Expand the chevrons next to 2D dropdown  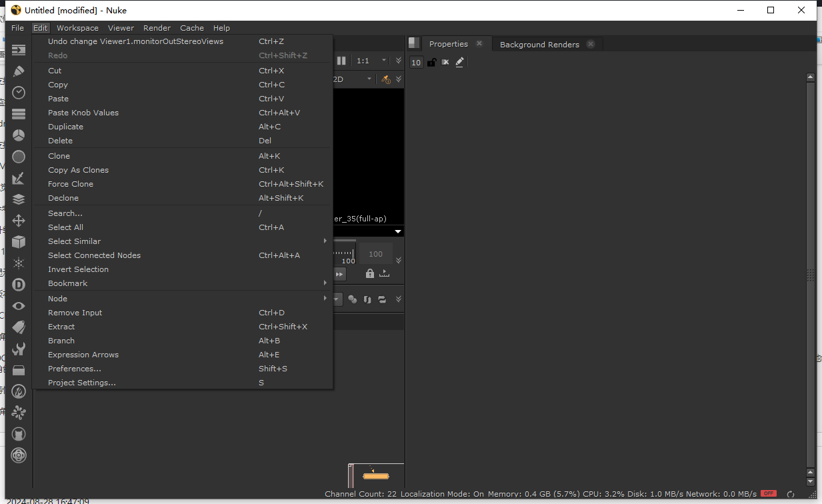click(399, 79)
